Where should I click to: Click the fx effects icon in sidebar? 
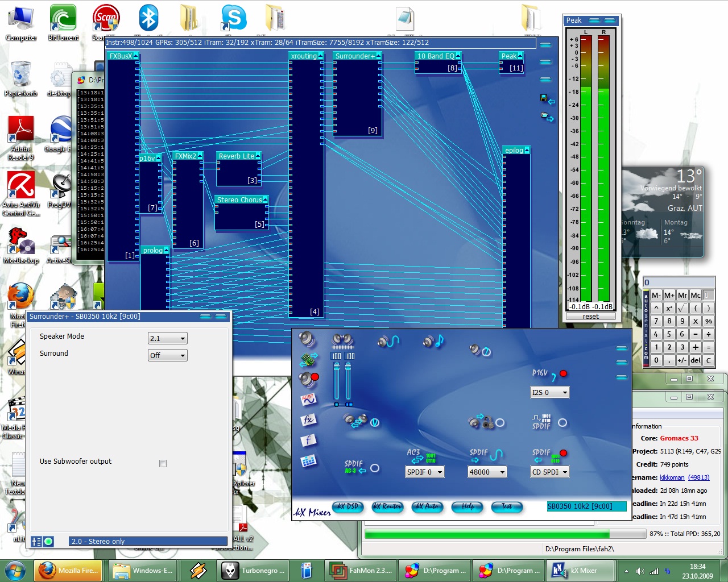(x=308, y=420)
